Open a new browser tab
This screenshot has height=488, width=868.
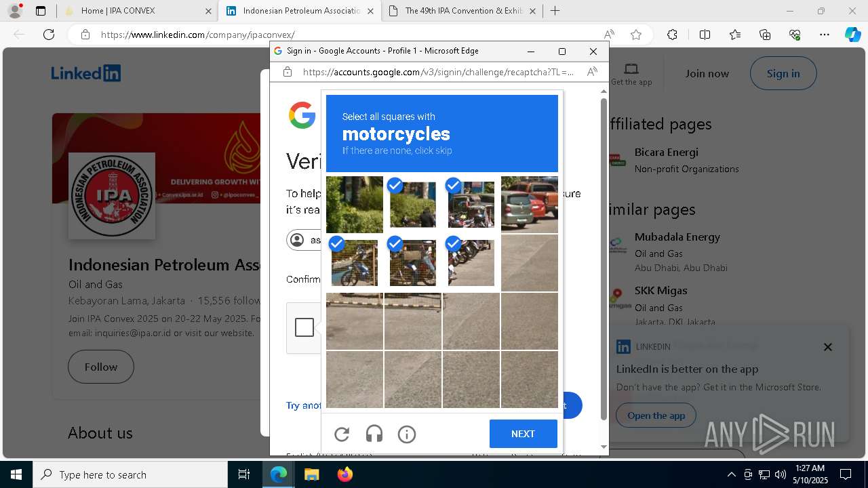pos(555,11)
